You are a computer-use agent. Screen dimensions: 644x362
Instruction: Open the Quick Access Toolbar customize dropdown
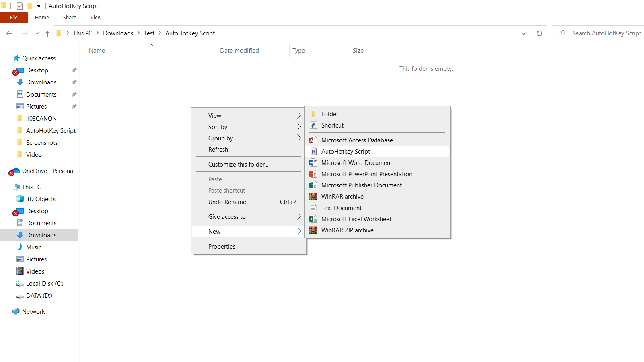click(x=39, y=6)
